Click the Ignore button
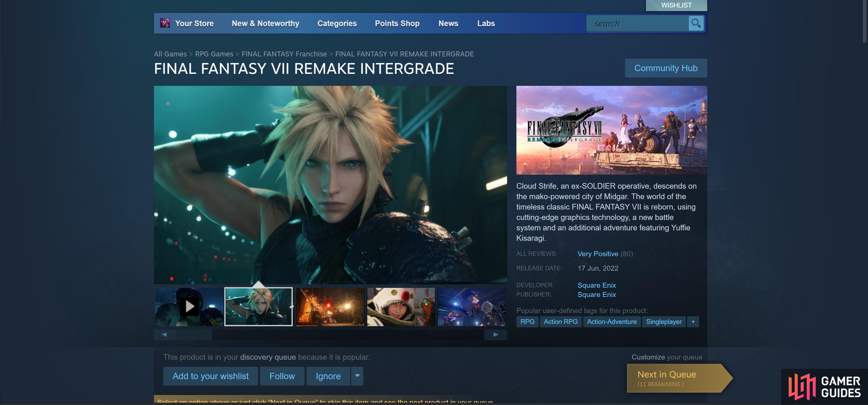868x405 pixels. (x=328, y=376)
